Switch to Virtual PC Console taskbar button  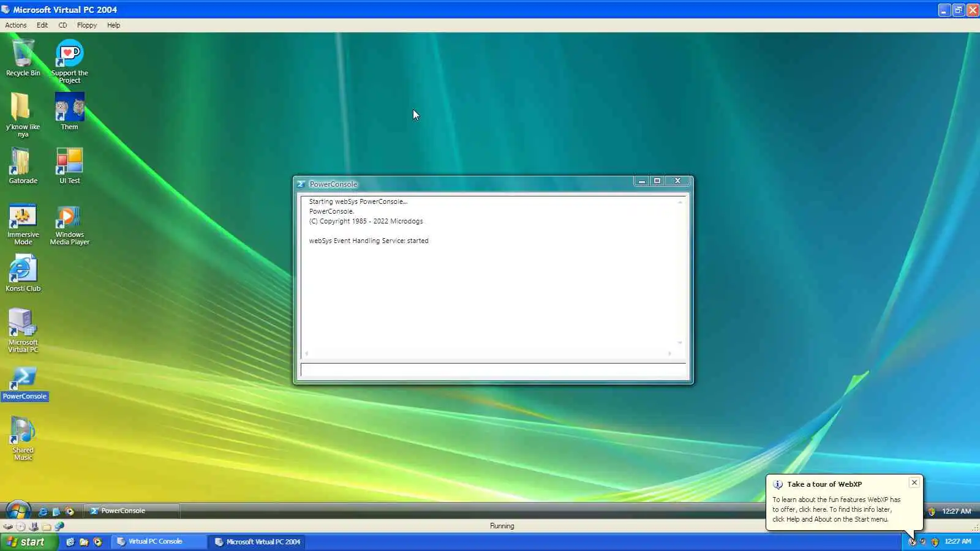point(159,542)
